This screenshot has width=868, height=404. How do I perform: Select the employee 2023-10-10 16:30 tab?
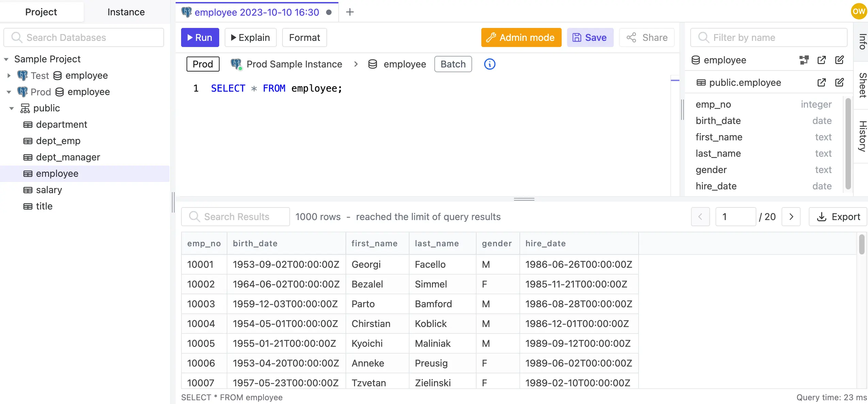click(257, 12)
